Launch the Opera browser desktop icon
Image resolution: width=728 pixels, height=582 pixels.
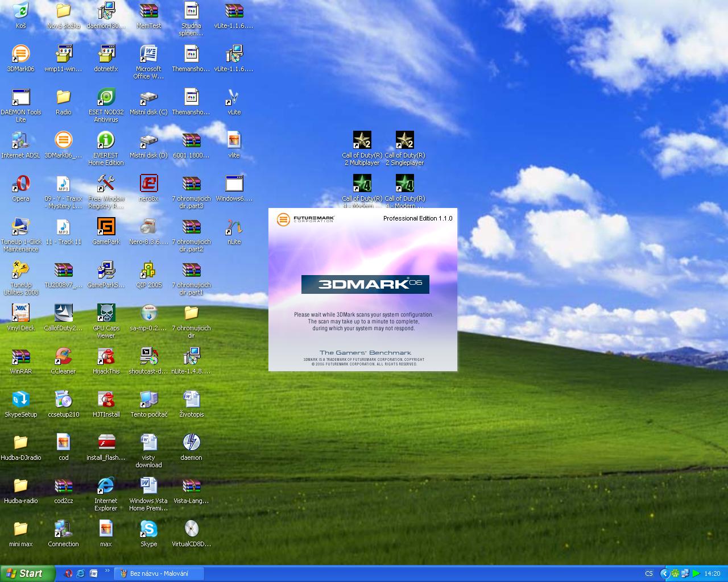21,184
